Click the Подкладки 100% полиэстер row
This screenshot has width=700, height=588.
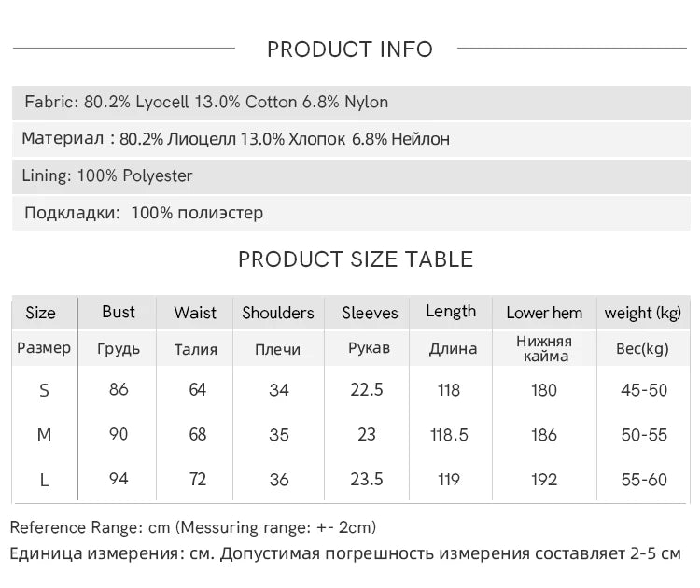pos(144,213)
